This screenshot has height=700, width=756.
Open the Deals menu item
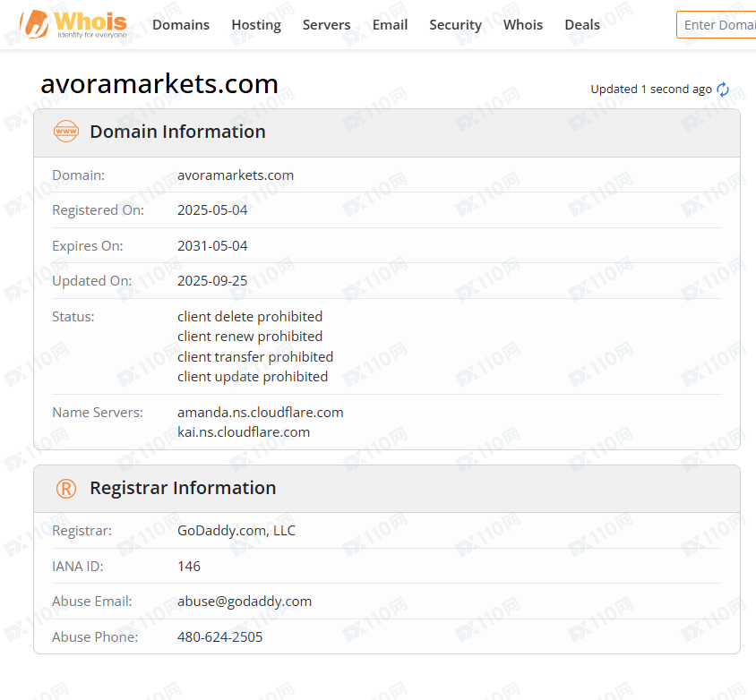pos(582,25)
